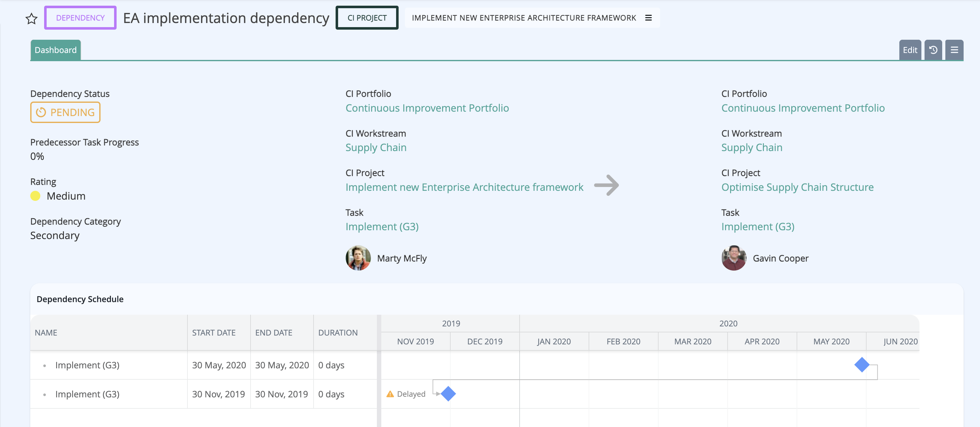Open the menu beside the framework title
The height and width of the screenshot is (427, 980).
pyautogui.click(x=648, y=18)
